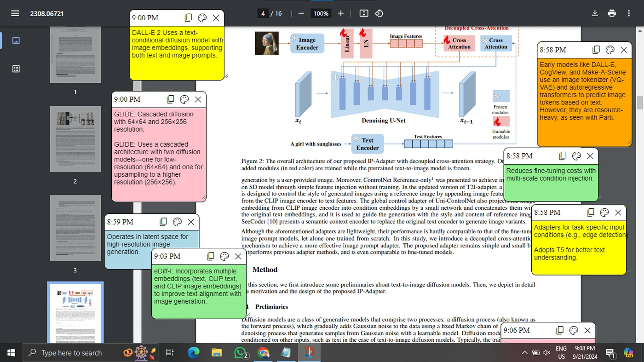Open color palette on the GLIDE note

pyautogui.click(x=184, y=99)
